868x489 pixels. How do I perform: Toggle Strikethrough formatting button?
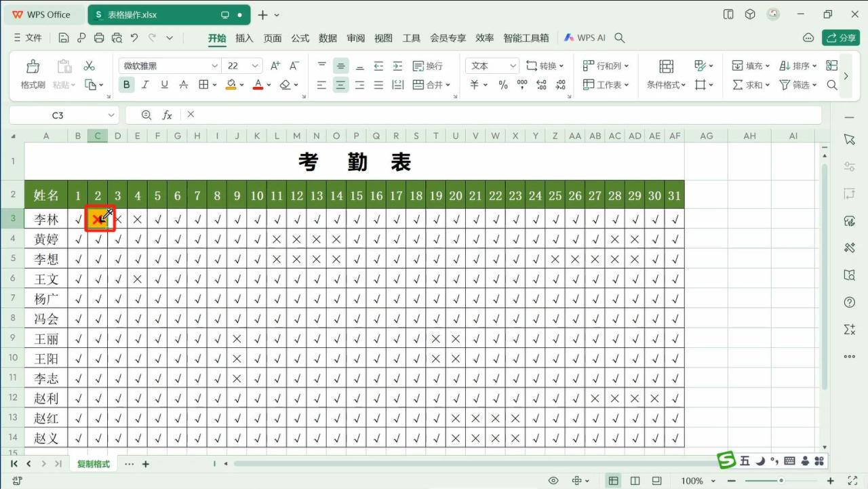click(183, 85)
